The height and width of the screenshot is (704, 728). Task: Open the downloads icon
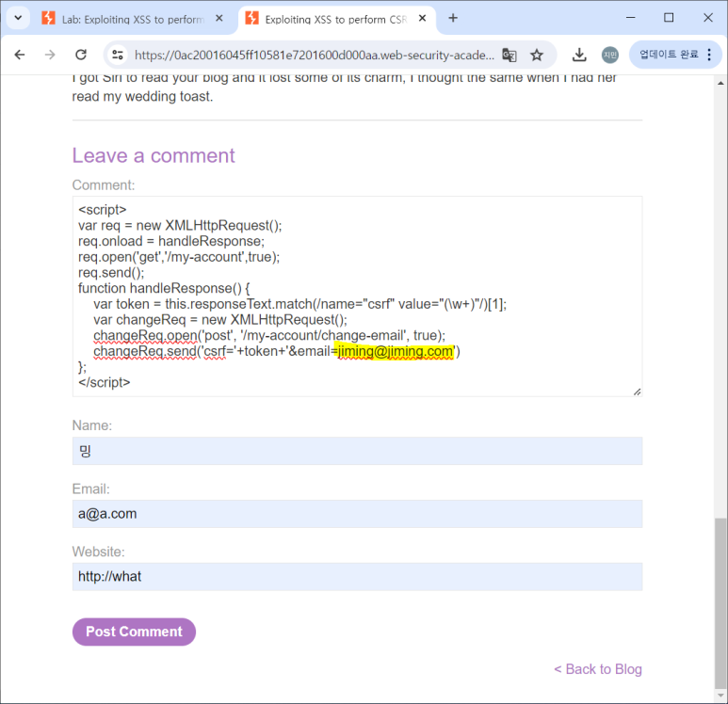point(579,55)
